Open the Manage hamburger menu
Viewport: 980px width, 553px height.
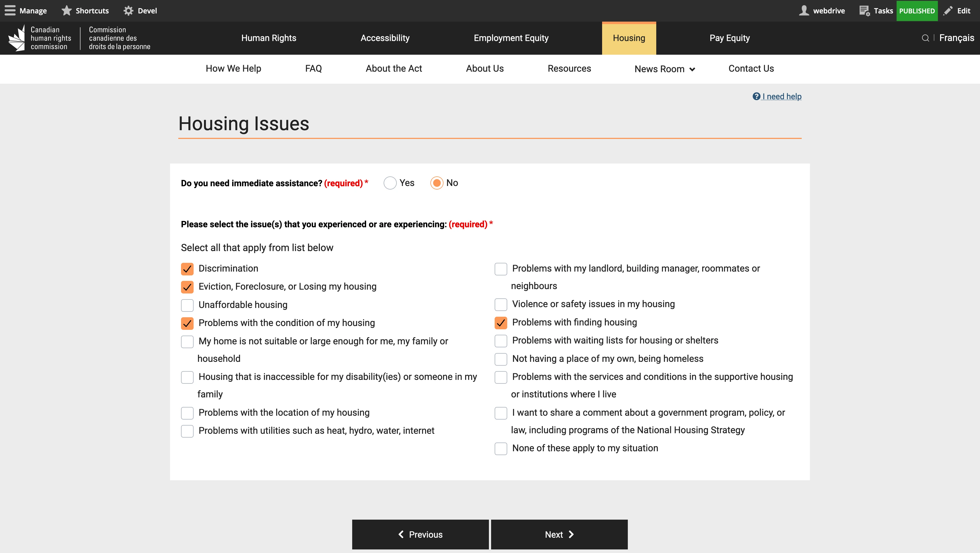coord(10,10)
